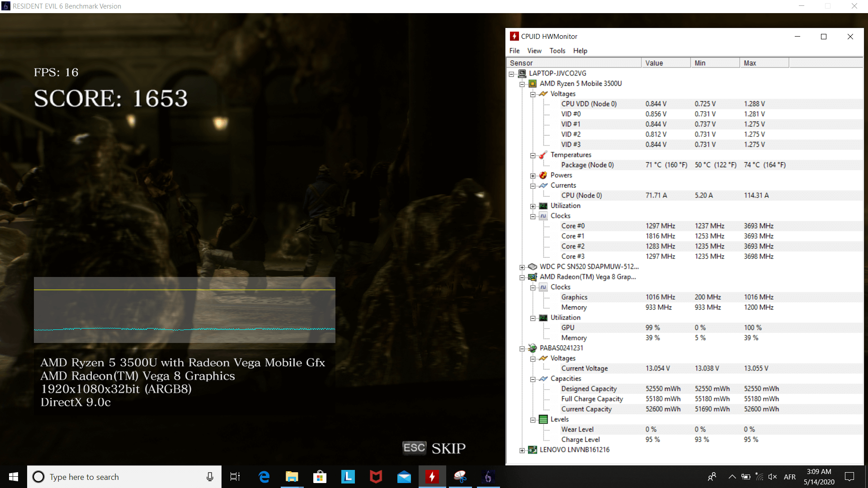
Task: Select the Powers flame icon
Action: pos(543,175)
